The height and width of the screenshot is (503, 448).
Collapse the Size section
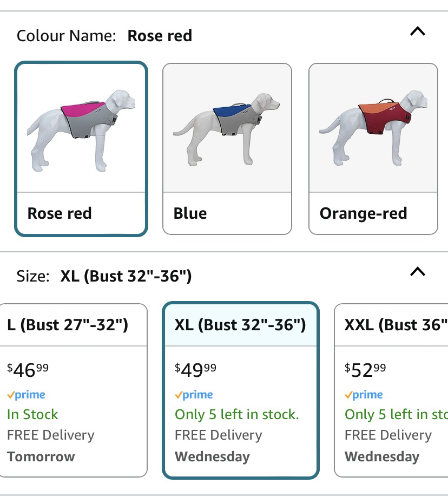click(417, 272)
